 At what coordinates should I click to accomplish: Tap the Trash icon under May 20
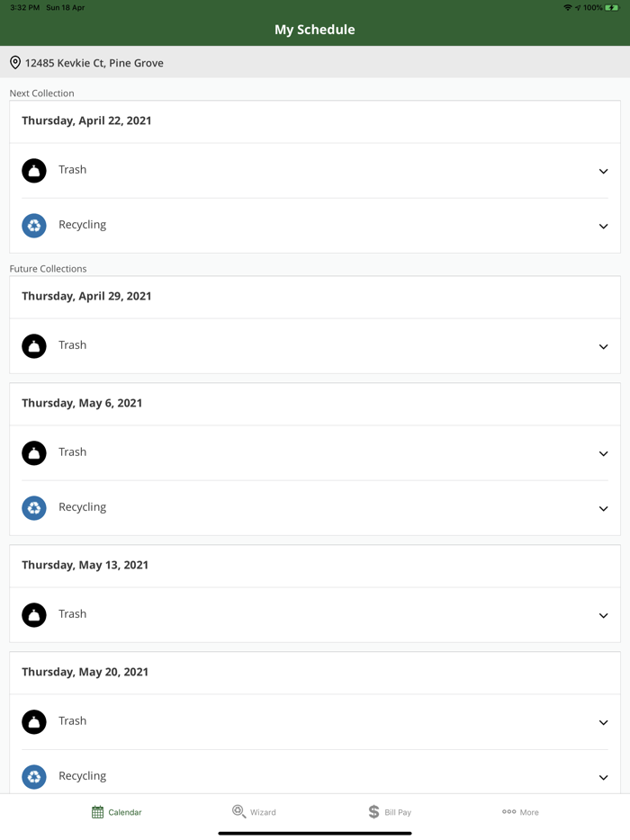tap(34, 722)
